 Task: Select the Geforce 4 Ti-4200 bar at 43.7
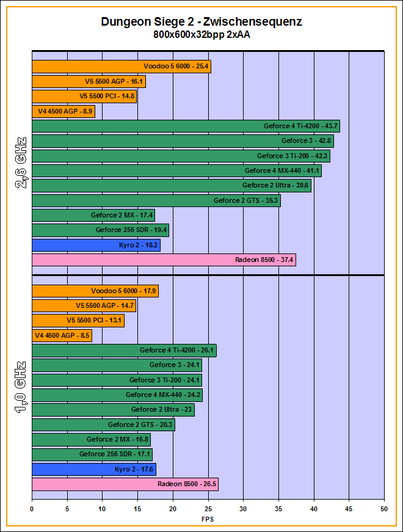coord(185,126)
